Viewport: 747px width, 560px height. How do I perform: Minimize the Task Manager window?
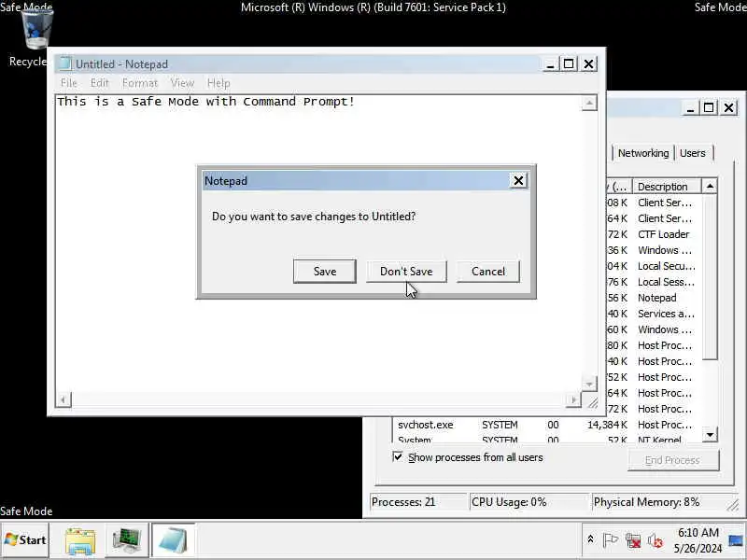[690, 107]
